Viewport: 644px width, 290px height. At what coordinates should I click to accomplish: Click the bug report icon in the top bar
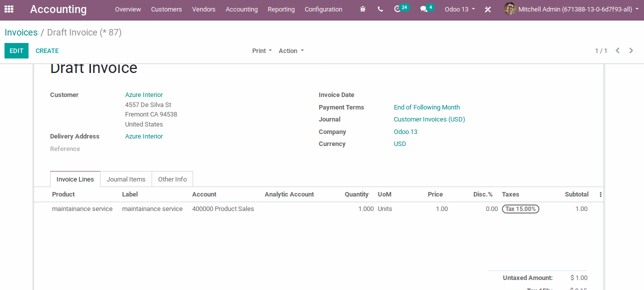point(362,9)
